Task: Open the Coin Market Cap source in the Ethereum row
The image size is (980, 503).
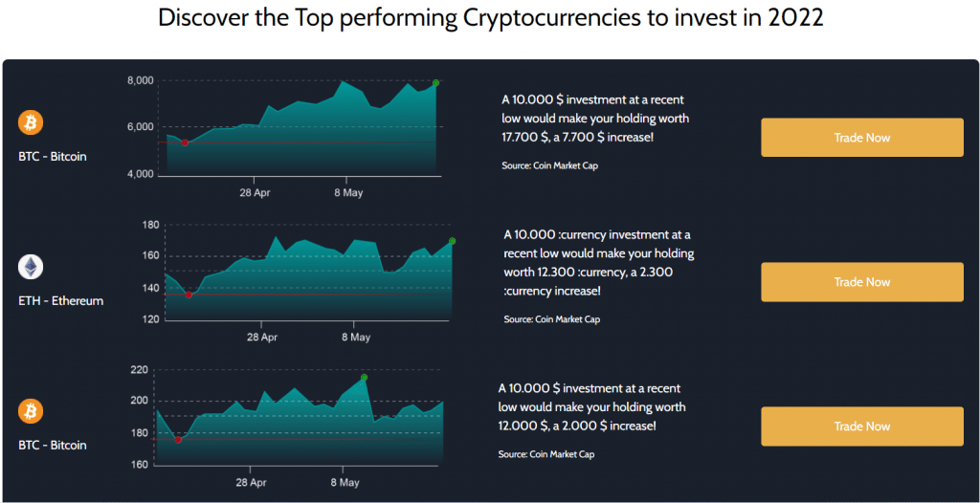Action: (x=552, y=319)
